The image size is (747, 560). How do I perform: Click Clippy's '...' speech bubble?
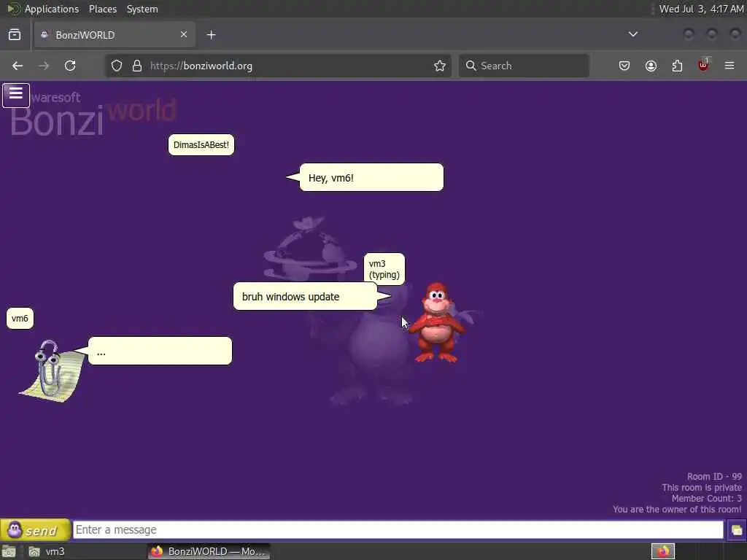(160, 351)
